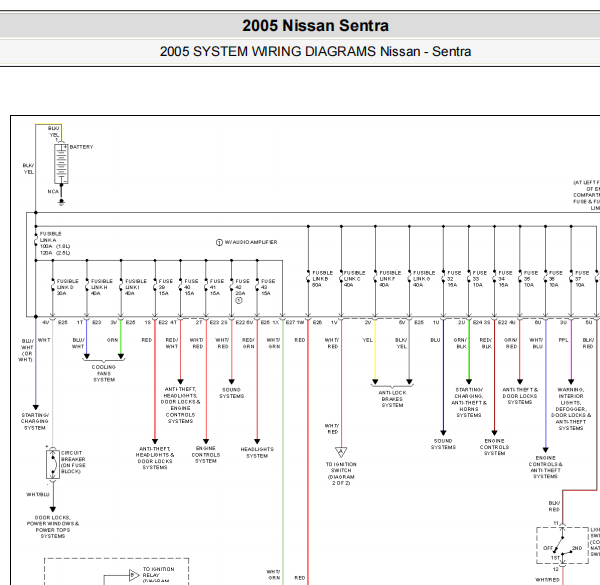Select the '2005 Nissan Sentra' title
The height and width of the screenshot is (585, 600).
315,26
